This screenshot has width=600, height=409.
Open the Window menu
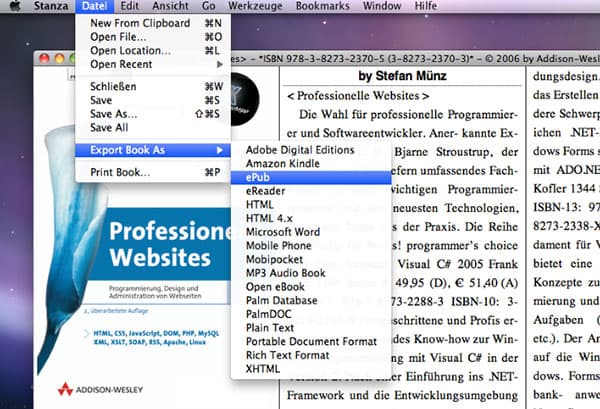click(382, 6)
